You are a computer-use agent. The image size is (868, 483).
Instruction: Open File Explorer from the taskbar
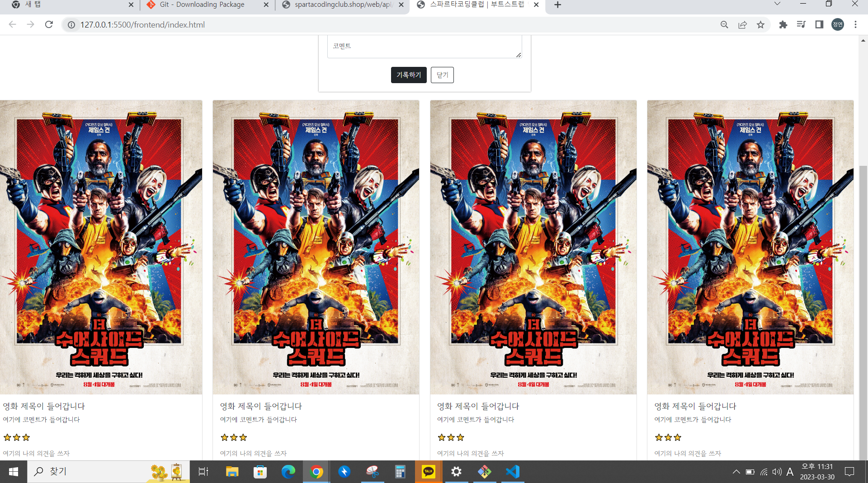click(232, 472)
